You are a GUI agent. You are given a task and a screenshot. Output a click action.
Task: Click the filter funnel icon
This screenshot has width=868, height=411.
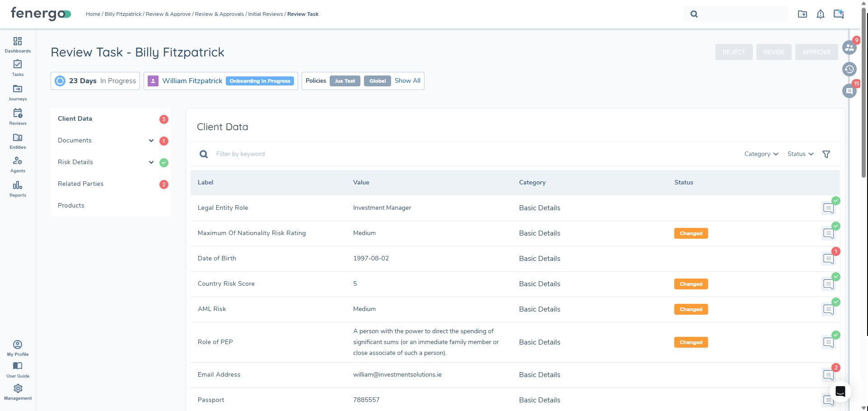click(x=826, y=154)
